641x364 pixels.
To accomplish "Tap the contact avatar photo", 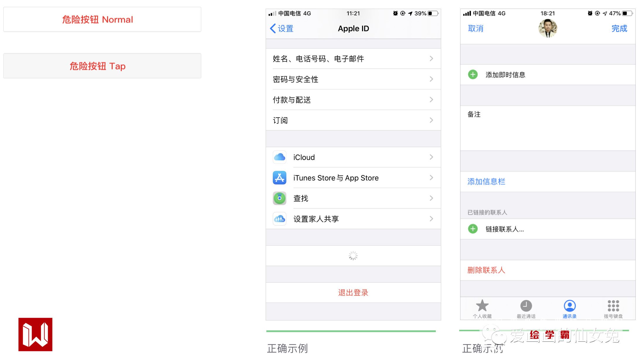I will click(x=548, y=28).
